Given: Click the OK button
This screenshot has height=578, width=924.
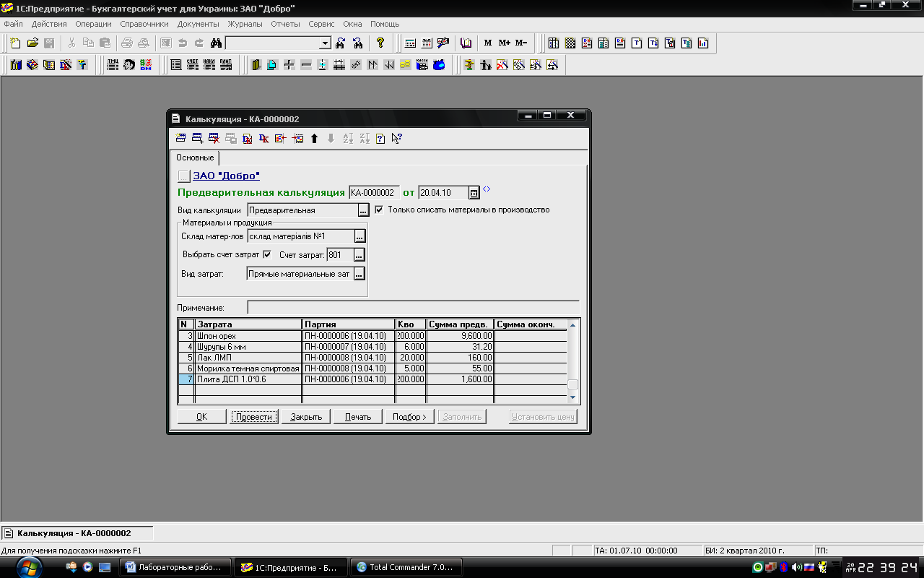Looking at the screenshot, I should 201,417.
